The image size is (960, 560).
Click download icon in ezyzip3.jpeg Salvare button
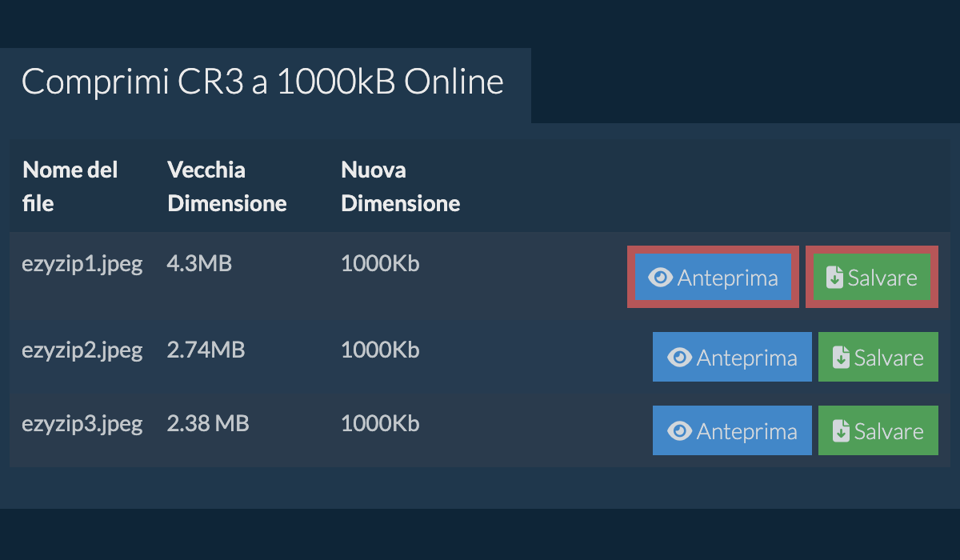point(841,431)
